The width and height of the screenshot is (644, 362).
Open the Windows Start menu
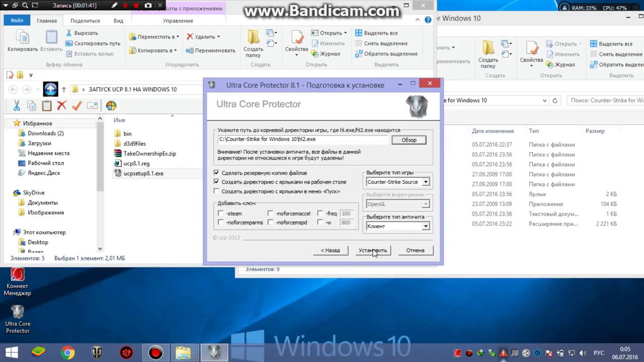[12, 353]
